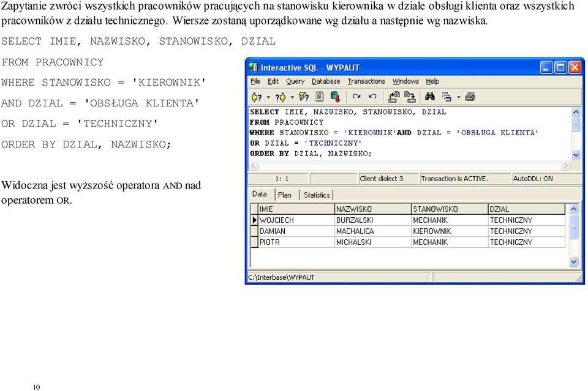Open the Windows menu
Image resolution: width=588 pixels, height=391 pixels.
click(x=405, y=81)
